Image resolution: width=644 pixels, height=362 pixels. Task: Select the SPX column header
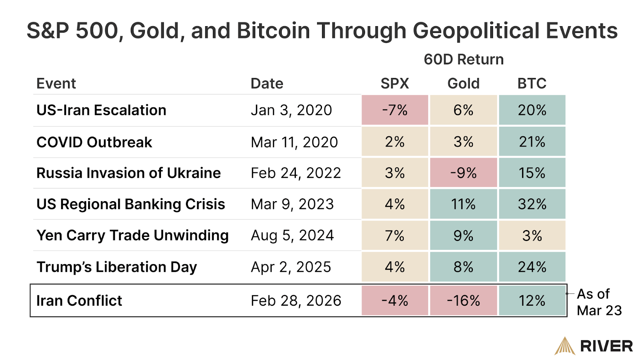pos(394,83)
